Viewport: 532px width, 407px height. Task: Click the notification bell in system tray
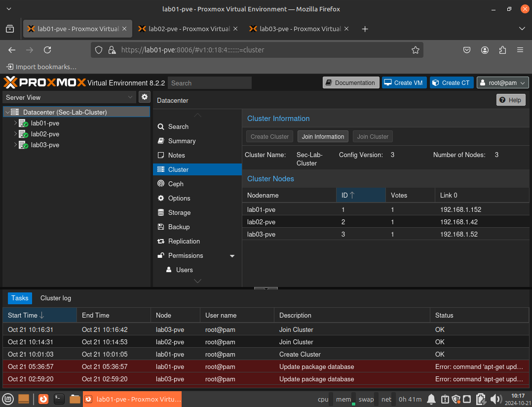(x=431, y=399)
